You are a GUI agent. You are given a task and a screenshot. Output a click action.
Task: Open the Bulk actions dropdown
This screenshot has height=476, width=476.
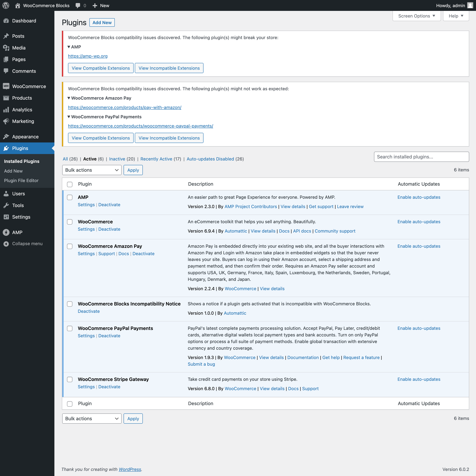tap(92, 170)
